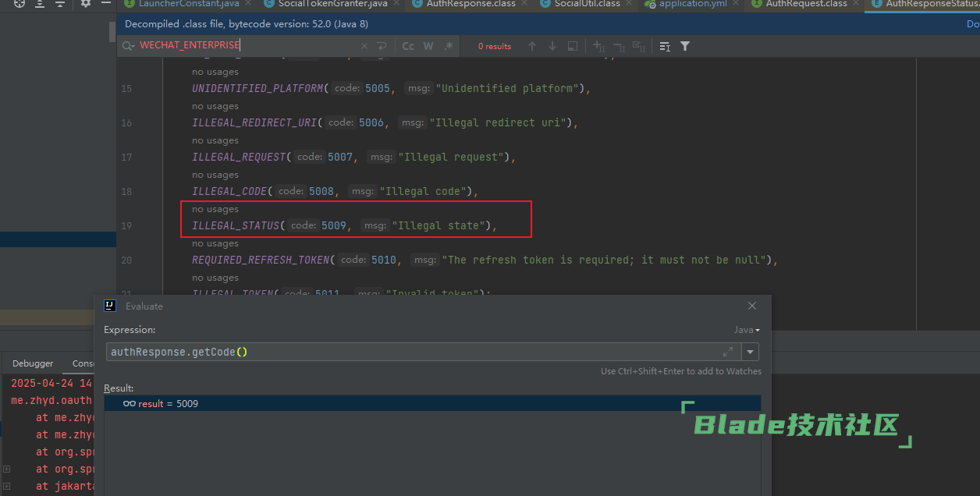Viewport: 980px width, 496px height.
Task: Open the Debugger tab
Action: coord(33,363)
